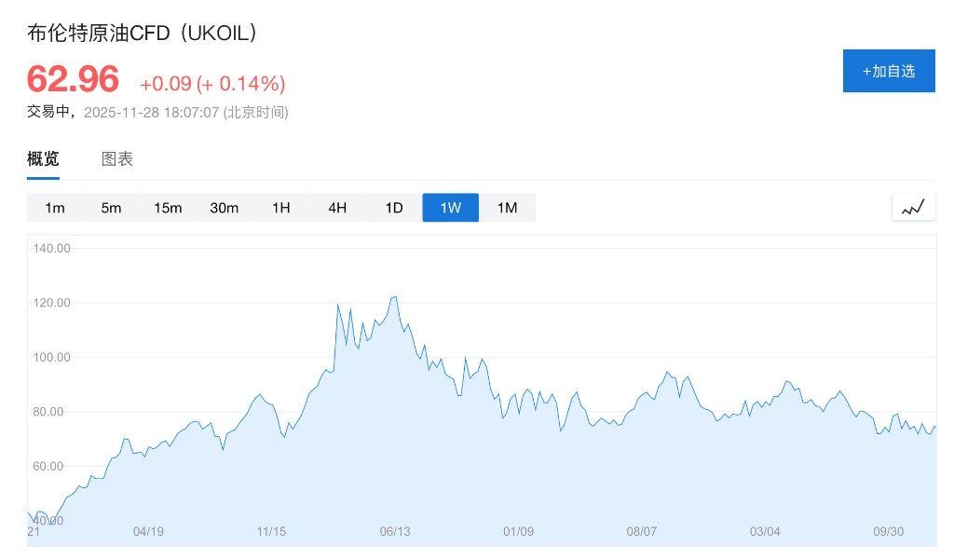This screenshot has height=560, width=954.
Task: Select the active 1W weekly timeframe
Action: (x=450, y=208)
